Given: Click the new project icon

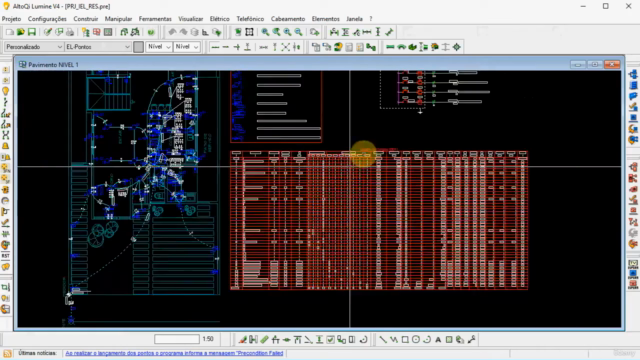Looking at the screenshot, I should tap(10, 32).
